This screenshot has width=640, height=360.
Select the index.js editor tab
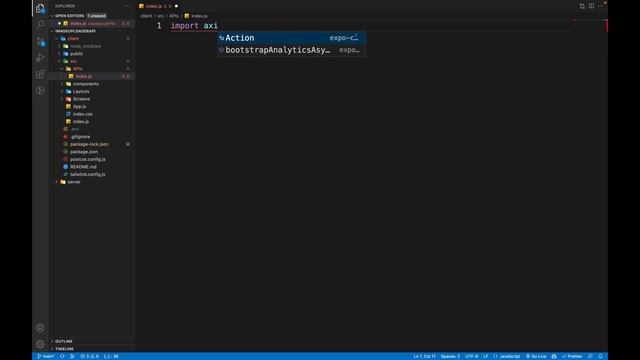(159, 6)
